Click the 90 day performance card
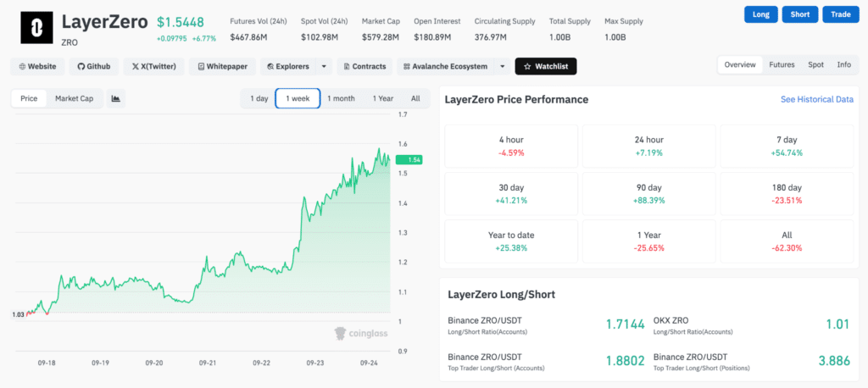Image resolution: width=868 pixels, height=388 pixels. 648,194
